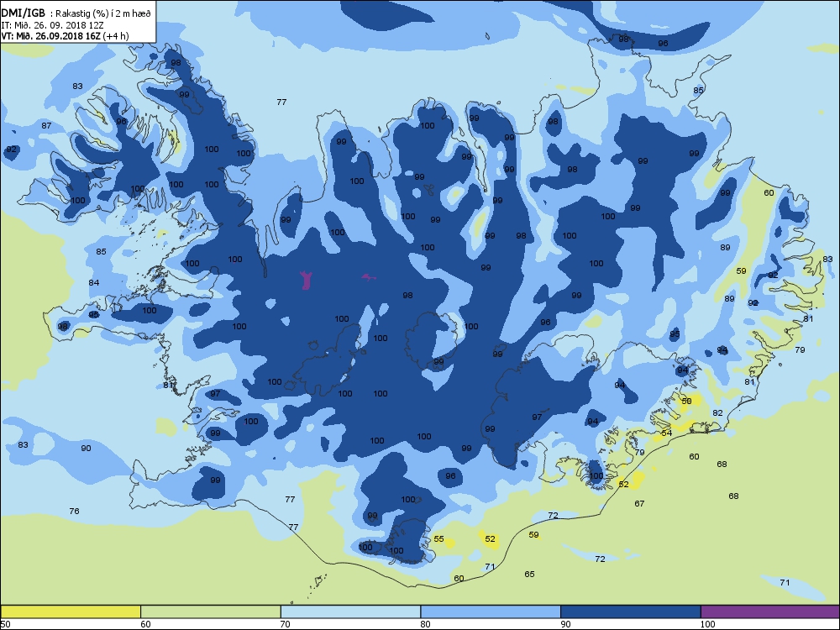Select the 'VT: Mið. 26.09.2018 16Z (+4 h)' line
The width and height of the screenshot is (840, 630).
click(x=65, y=36)
